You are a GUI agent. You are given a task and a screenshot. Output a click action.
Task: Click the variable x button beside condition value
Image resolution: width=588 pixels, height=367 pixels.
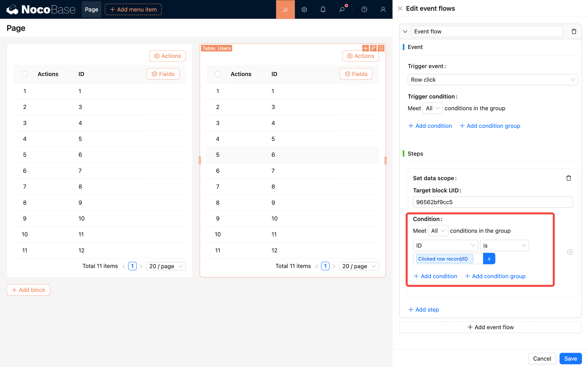(489, 259)
